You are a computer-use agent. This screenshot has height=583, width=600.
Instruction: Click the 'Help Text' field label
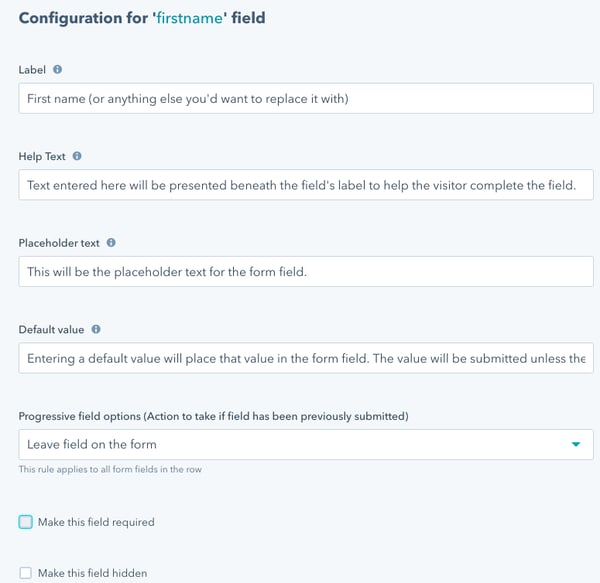click(43, 157)
